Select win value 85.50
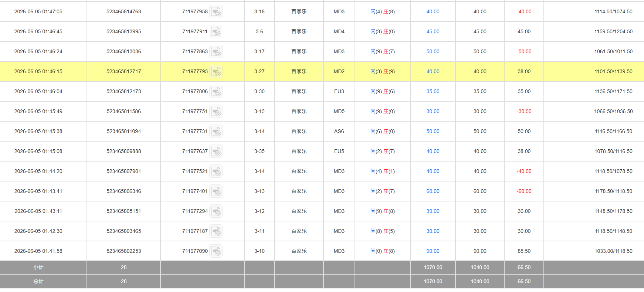This screenshot has width=644, height=292. 524,251
